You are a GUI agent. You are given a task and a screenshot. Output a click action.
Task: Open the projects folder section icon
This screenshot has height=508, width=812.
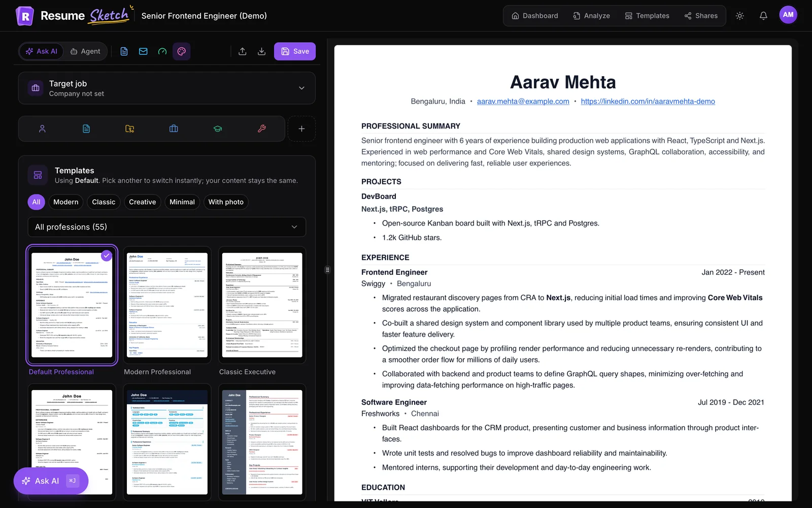(130, 129)
